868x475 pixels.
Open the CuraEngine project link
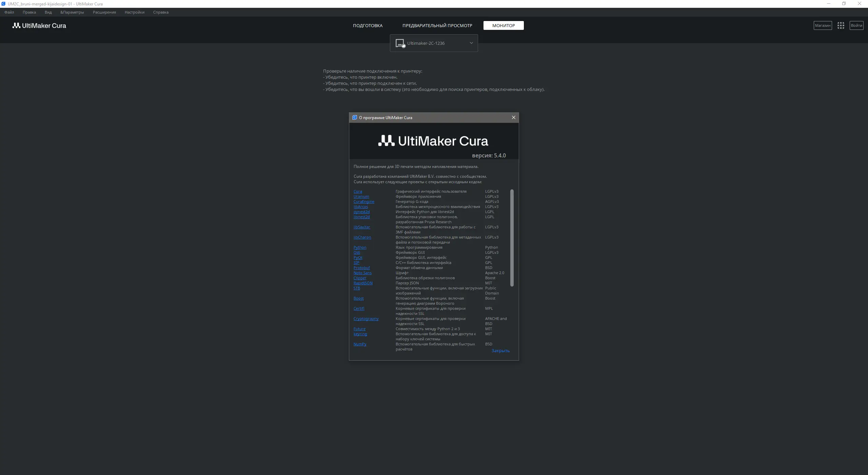[363, 202]
